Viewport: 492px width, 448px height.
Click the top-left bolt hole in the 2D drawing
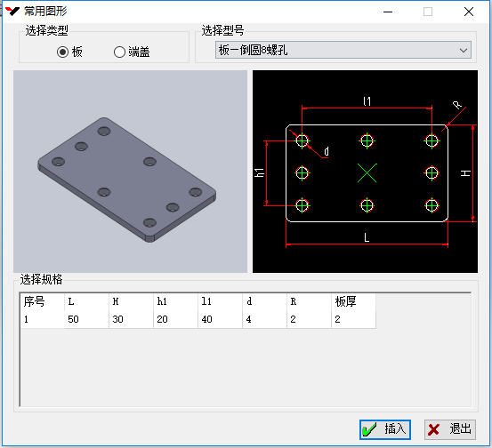point(302,140)
